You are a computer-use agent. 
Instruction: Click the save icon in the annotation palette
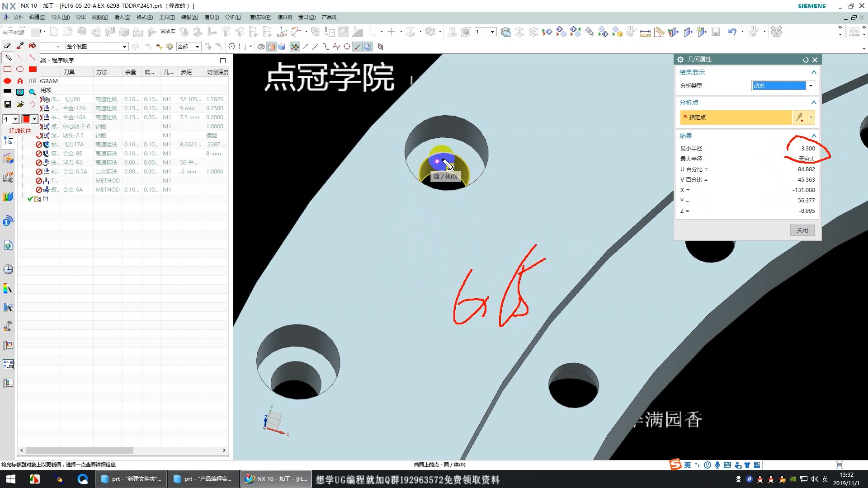[7, 104]
